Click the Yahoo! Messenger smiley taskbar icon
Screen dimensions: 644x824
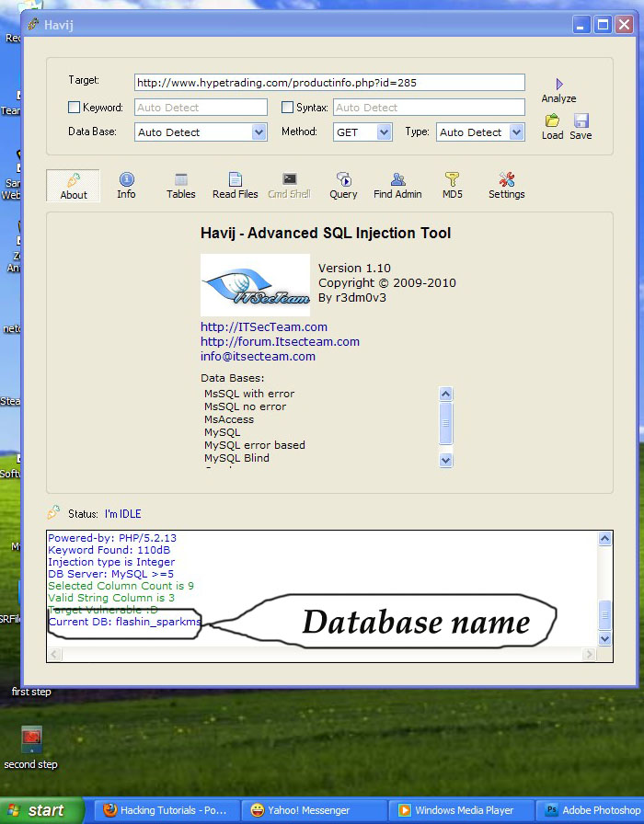pos(257,810)
